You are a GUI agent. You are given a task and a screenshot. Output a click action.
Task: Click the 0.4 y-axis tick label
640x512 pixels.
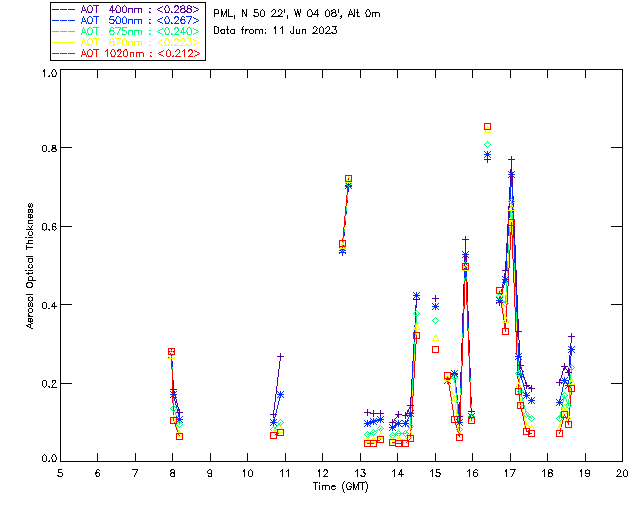point(49,305)
